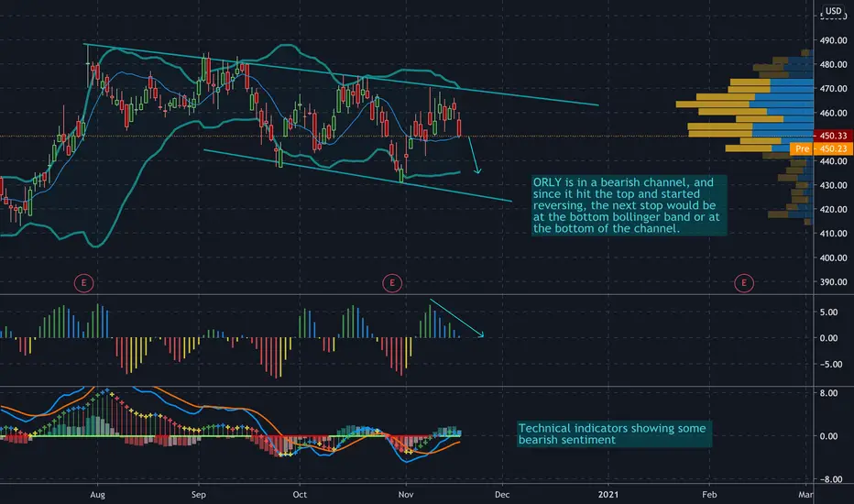Click the 2021 label on time axis
The width and height of the screenshot is (854, 504).
(608, 495)
